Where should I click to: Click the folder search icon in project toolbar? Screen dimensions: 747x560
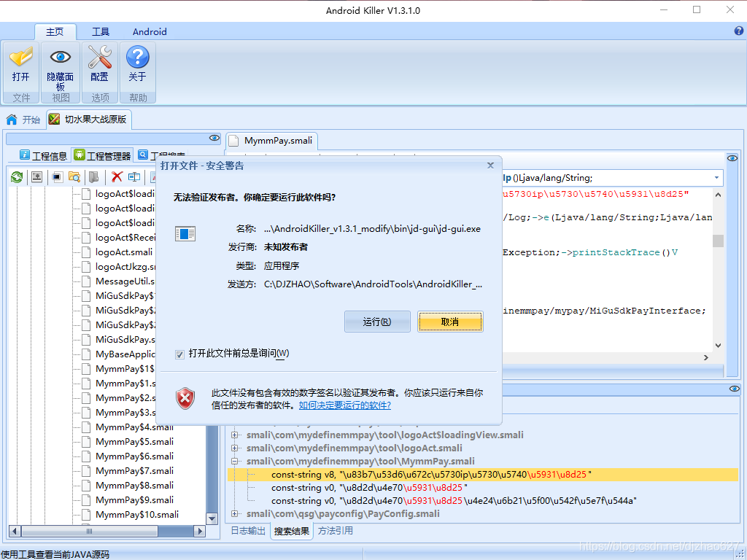tap(74, 177)
